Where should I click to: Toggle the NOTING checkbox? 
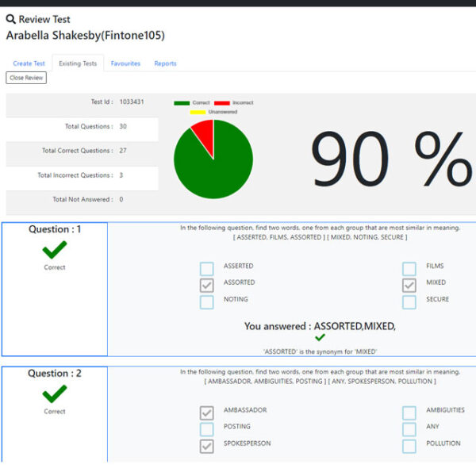[x=207, y=301]
